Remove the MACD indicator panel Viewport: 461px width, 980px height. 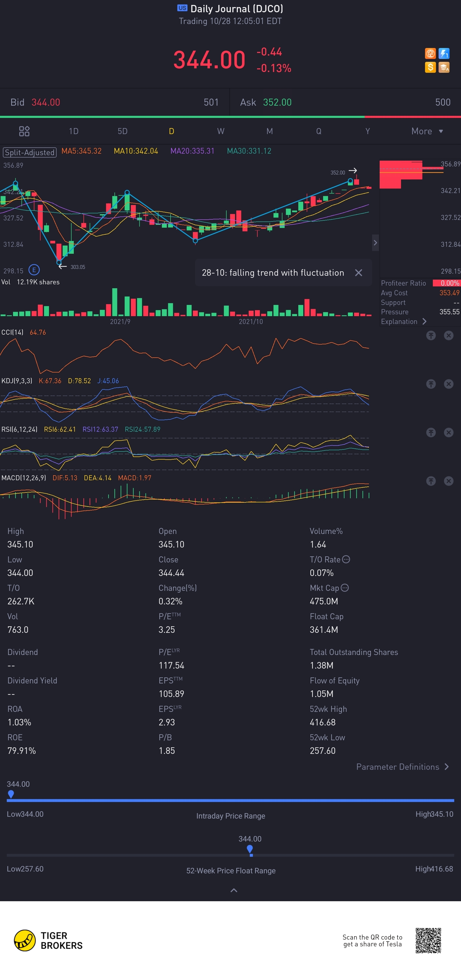coord(449,481)
